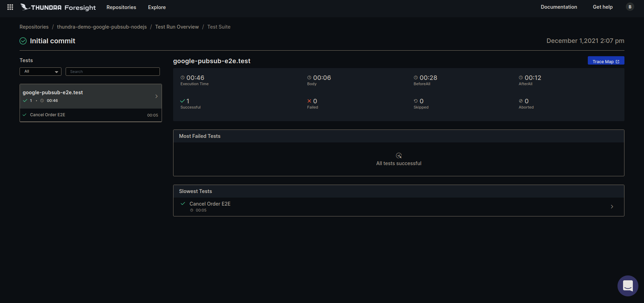Click the All tests successful icon
The image size is (644, 303).
[399, 156]
